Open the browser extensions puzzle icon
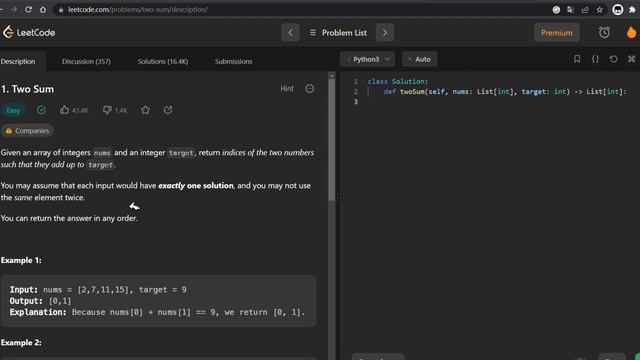The height and width of the screenshot is (360, 640). [x=632, y=10]
